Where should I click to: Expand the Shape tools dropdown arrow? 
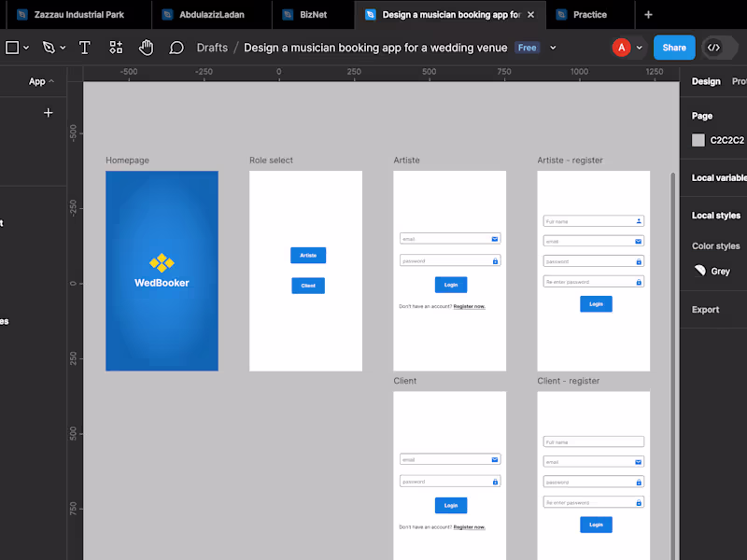(x=27, y=48)
